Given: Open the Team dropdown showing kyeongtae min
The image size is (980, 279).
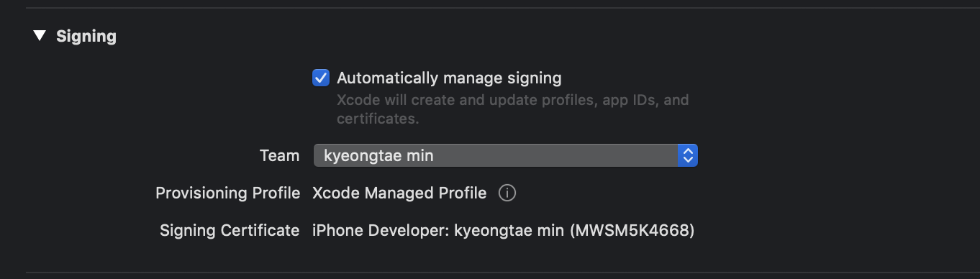Looking at the screenshot, I should click(506, 155).
